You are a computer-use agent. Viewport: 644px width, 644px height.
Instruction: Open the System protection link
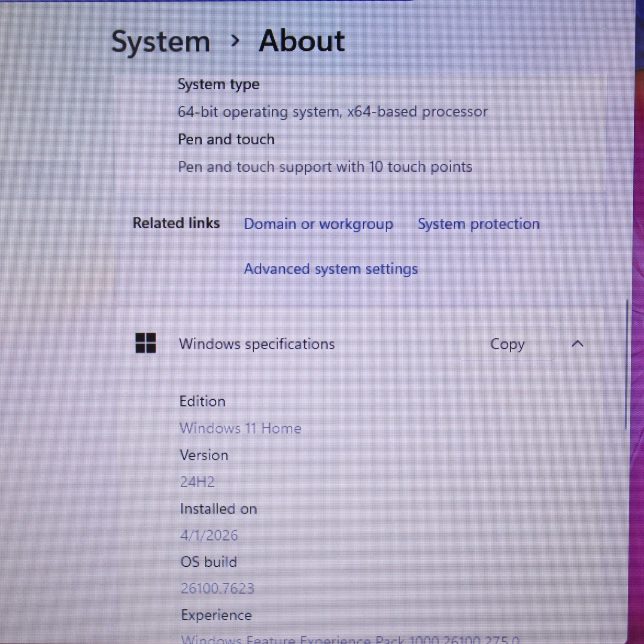click(x=478, y=224)
